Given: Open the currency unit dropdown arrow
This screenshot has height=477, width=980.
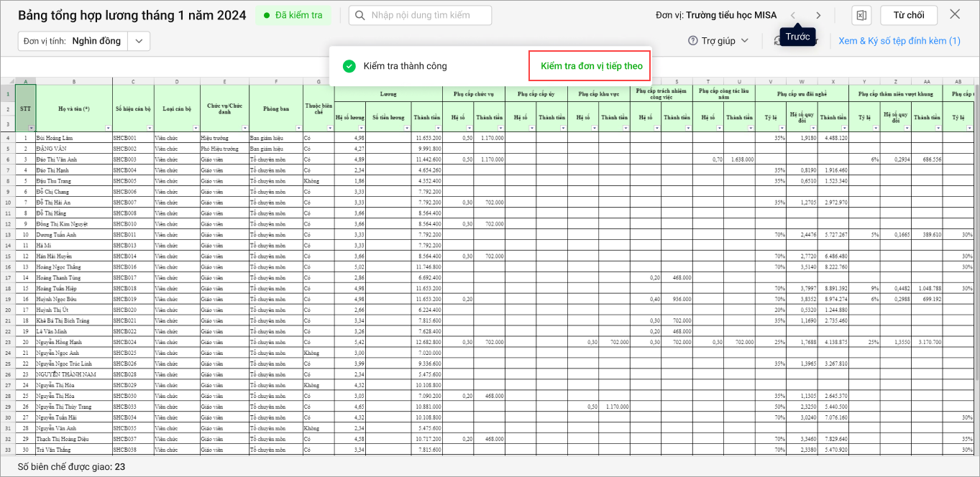Looking at the screenshot, I should [x=139, y=41].
